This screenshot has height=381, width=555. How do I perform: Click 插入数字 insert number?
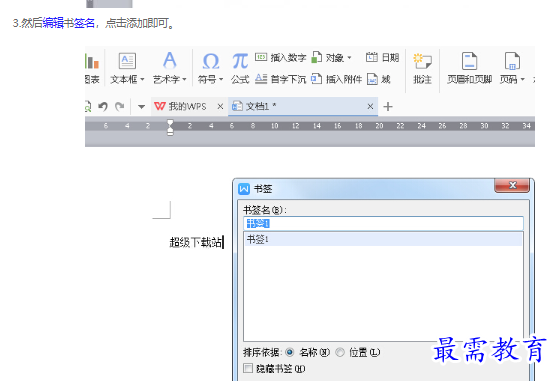[x=280, y=57]
